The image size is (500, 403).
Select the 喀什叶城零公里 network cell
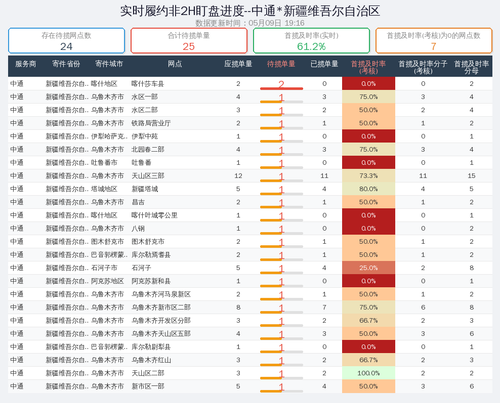point(154,215)
